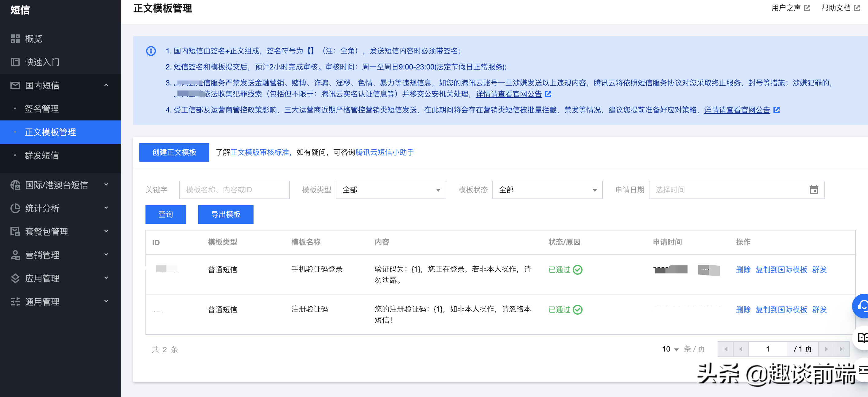The image size is (868, 397).
Task: Click the 套餐包管理 package icon
Action: point(15,231)
